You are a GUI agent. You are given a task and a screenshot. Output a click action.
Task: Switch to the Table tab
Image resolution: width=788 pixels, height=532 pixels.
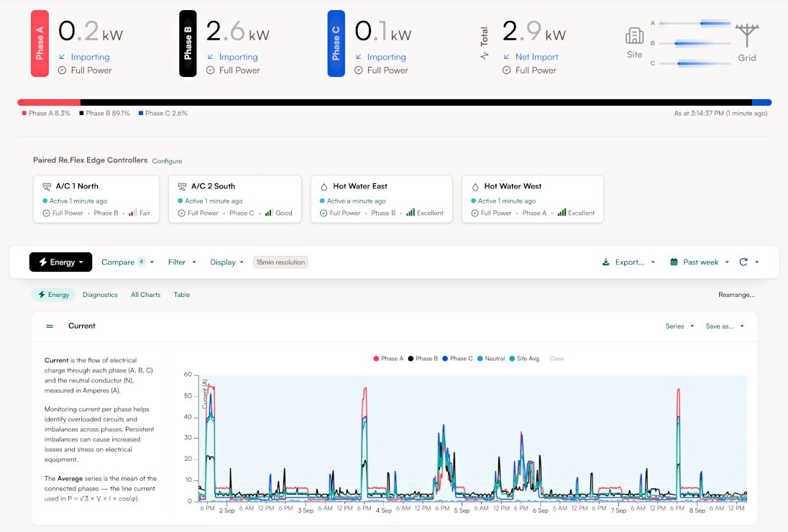point(182,295)
